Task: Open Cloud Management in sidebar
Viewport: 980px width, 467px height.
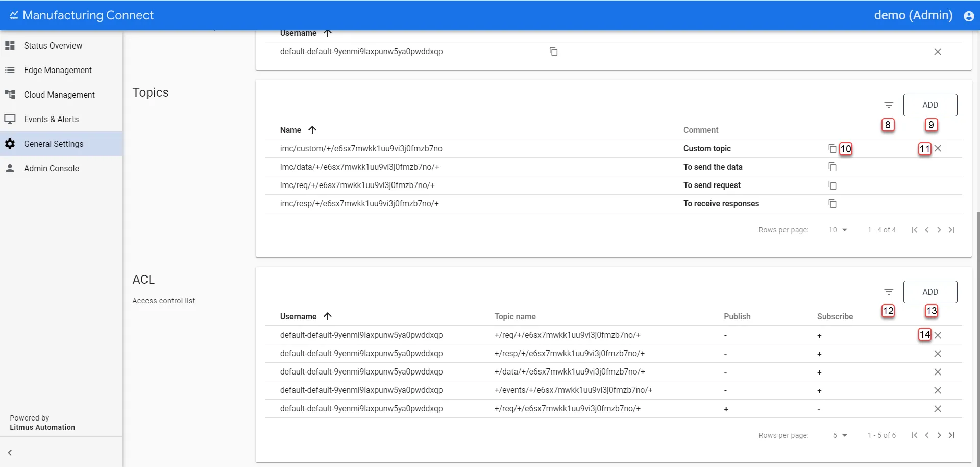Action: (x=61, y=95)
